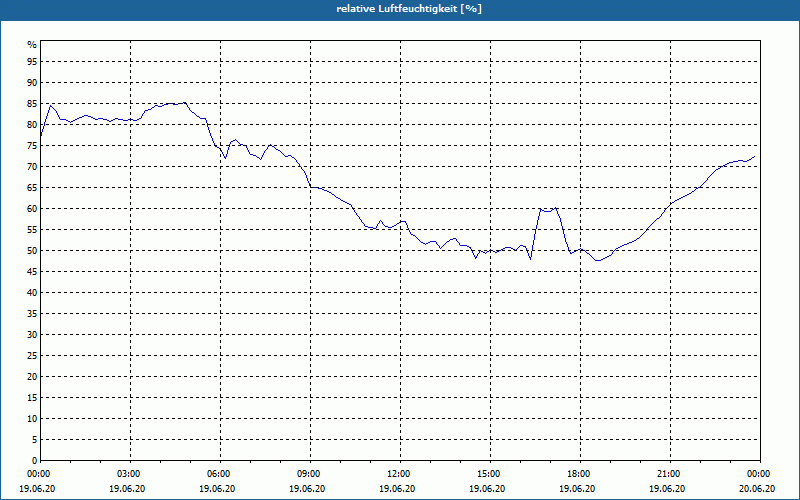800x500 pixels.
Task: Click the 15:00 time label
Action: [x=490, y=474]
